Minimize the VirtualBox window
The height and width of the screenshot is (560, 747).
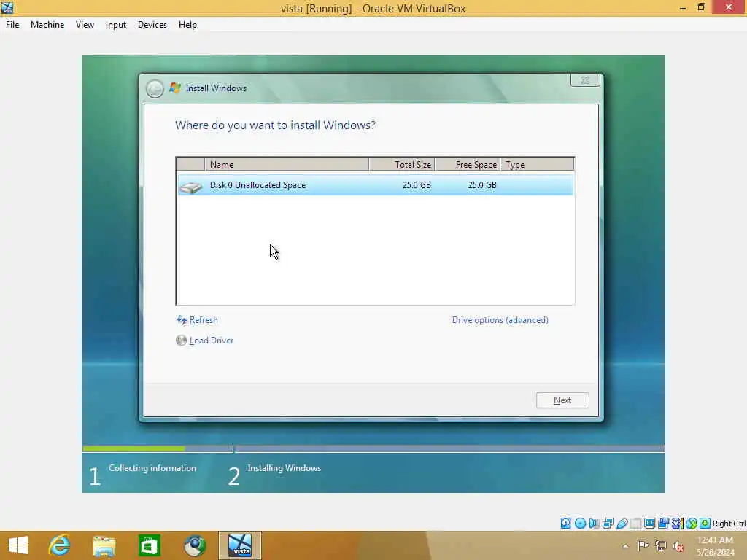click(683, 7)
